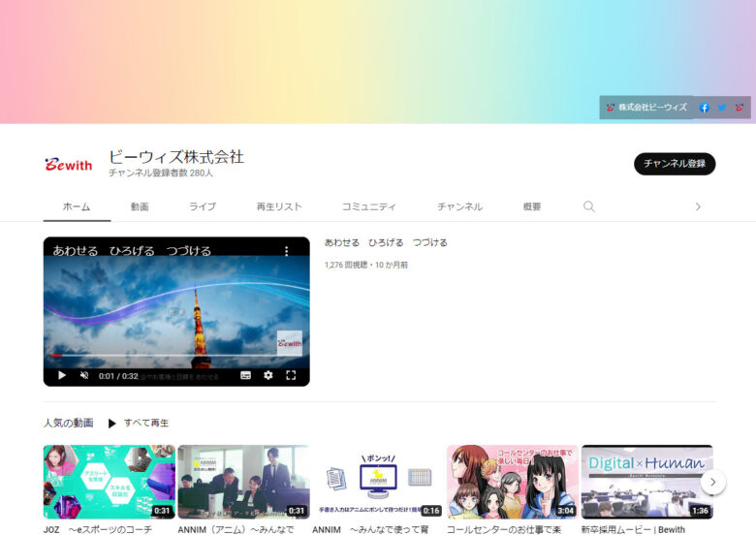Switch to the 再生リスト tab
The height and width of the screenshot is (536, 756).
[x=279, y=206]
